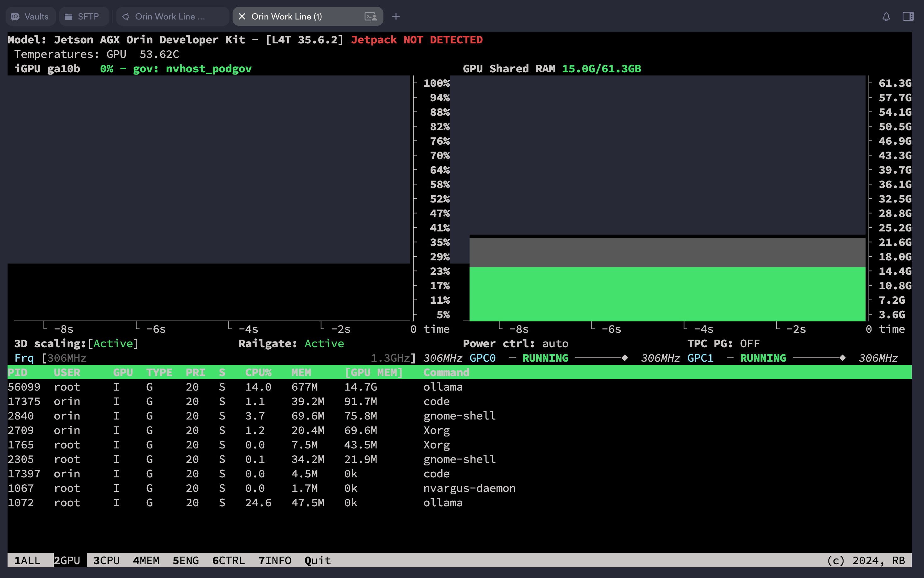This screenshot has height=578, width=924.
Task: Switch to the first Orin Work Line tab
Action: (x=172, y=16)
